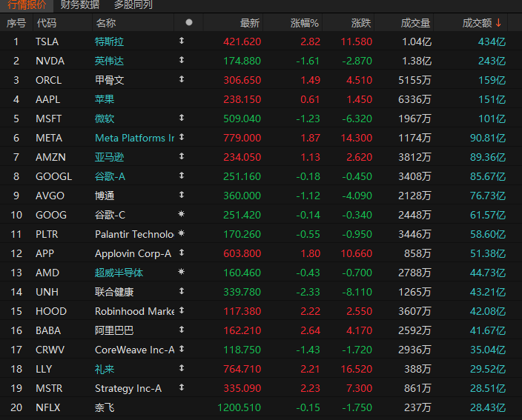Image resolution: width=522 pixels, height=420 pixels.
Task: Click the 代码 column header
Action: 47,23
